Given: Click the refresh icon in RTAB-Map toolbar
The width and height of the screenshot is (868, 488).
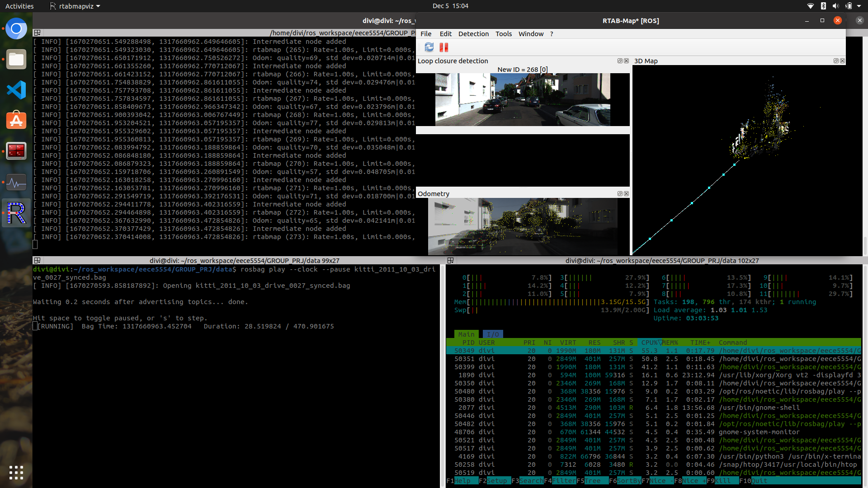Looking at the screenshot, I should coord(429,47).
